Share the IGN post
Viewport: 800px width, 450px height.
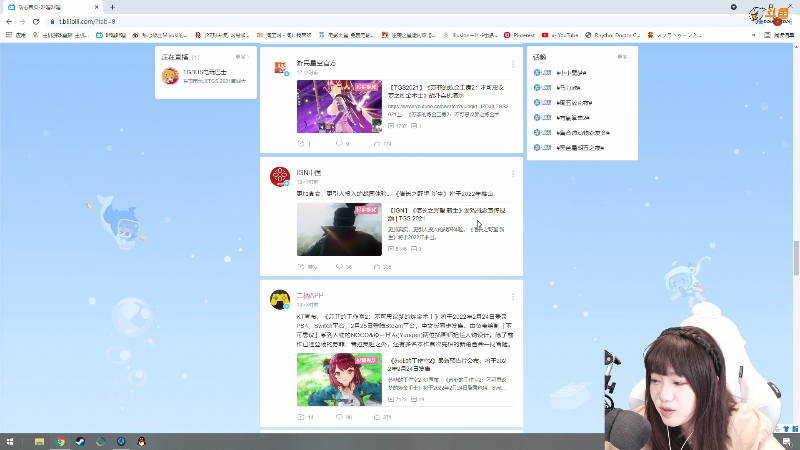pos(307,267)
